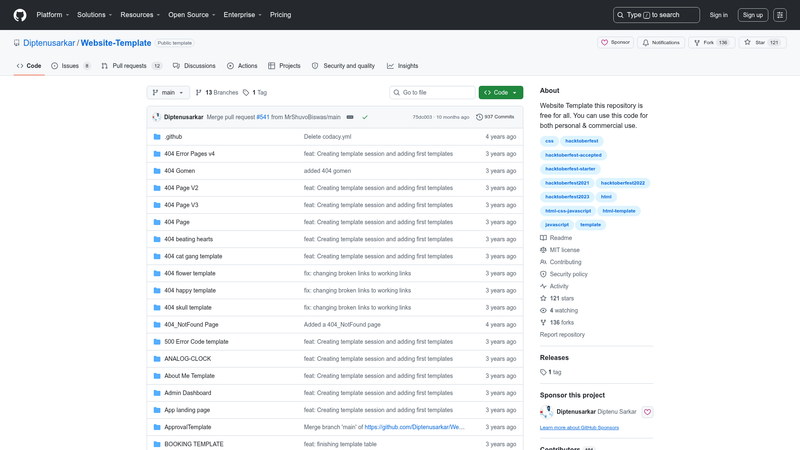
Task: Click the css topic tag
Action: point(549,141)
